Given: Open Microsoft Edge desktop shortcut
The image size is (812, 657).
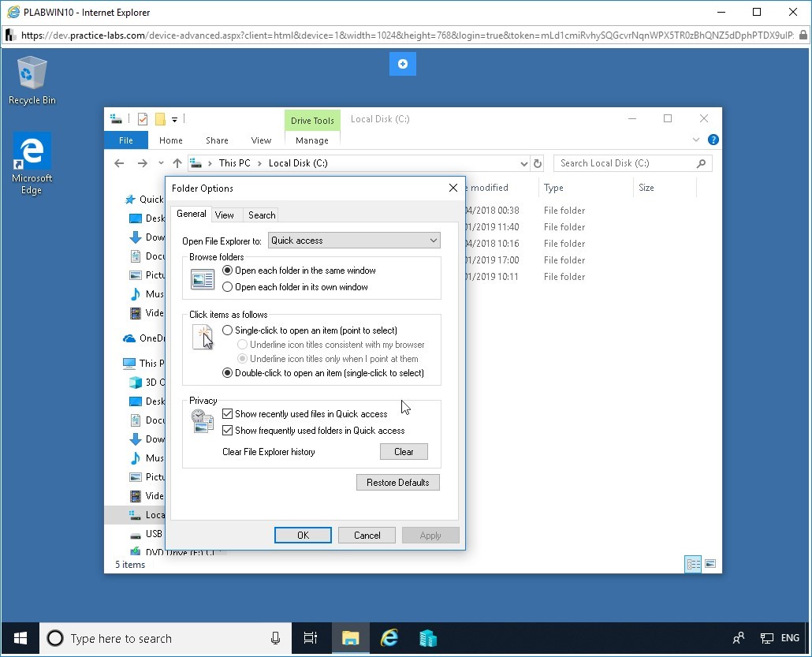Looking at the screenshot, I should pyautogui.click(x=32, y=163).
